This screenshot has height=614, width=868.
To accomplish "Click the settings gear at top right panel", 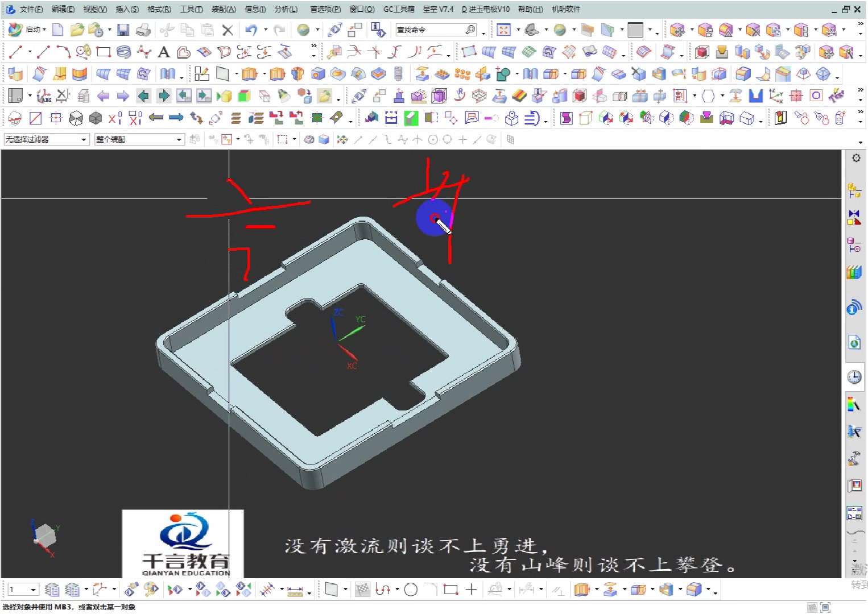I will [x=856, y=158].
